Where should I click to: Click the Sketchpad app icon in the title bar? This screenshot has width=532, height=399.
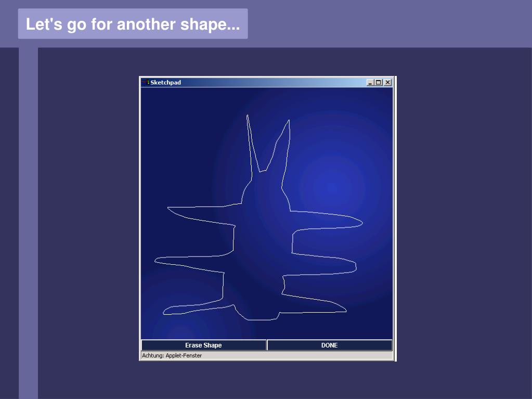[146, 82]
